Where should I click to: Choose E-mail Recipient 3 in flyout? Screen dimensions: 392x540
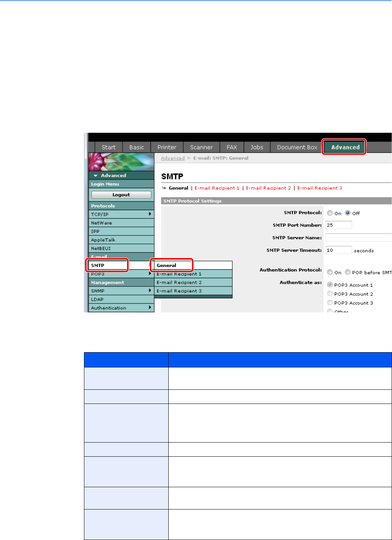[193, 291]
